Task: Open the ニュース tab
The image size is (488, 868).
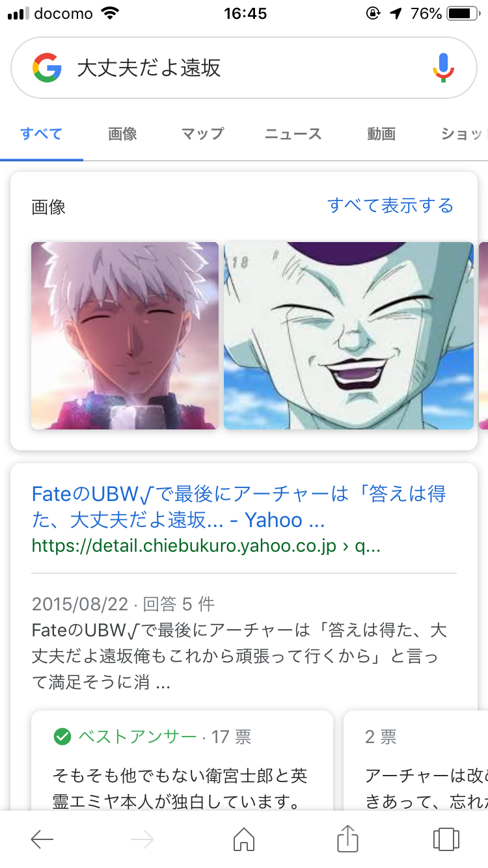Action: pos(293,134)
